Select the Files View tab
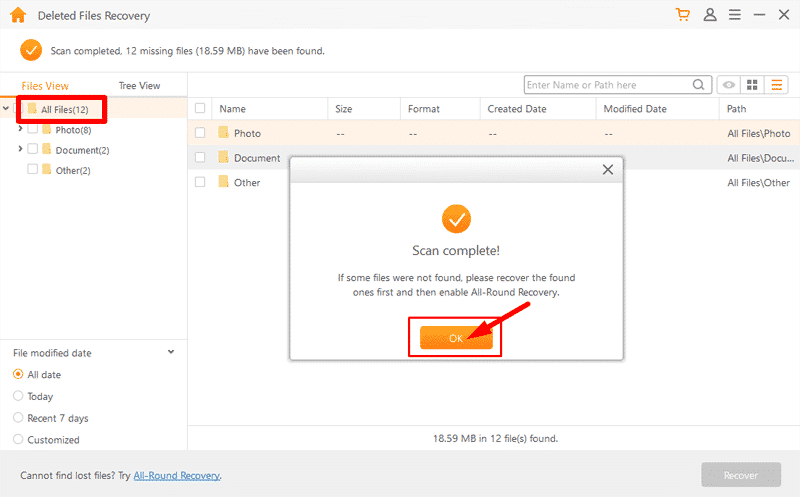The width and height of the screenshot is (800, 497). coord(45,86)
